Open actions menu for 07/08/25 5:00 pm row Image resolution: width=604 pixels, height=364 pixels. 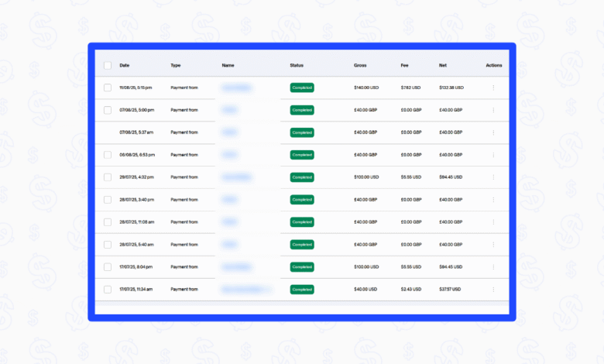(493, 110)
